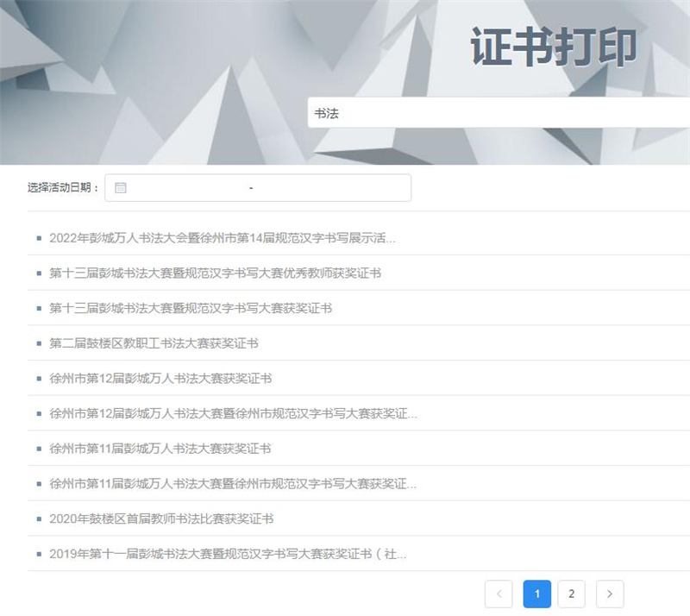Switch to page 2 of results

[571, 594]
